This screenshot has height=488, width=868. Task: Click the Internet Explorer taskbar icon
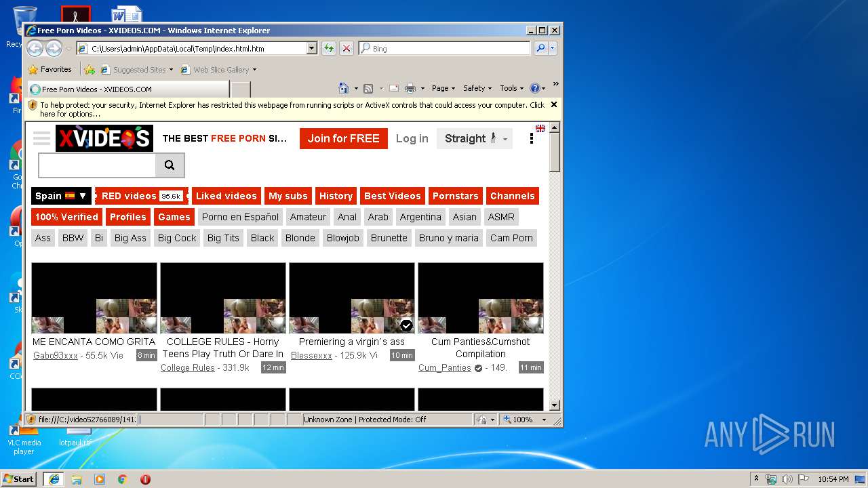[54, 479]
